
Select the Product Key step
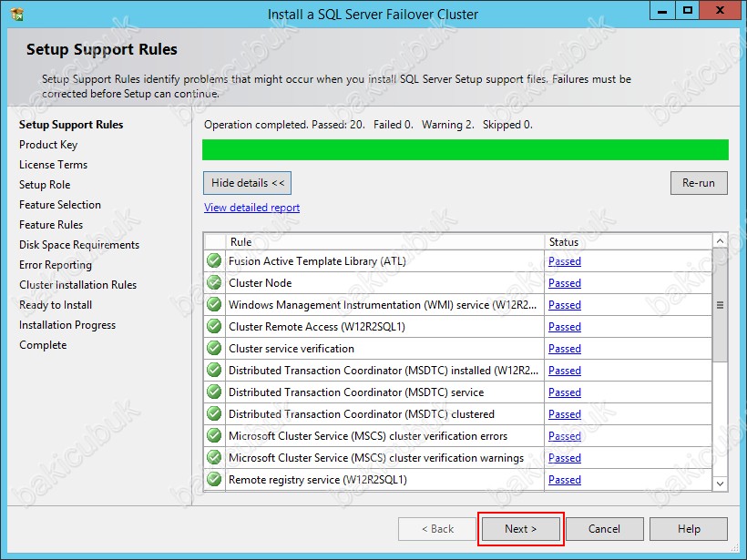[x=48, y=145]
